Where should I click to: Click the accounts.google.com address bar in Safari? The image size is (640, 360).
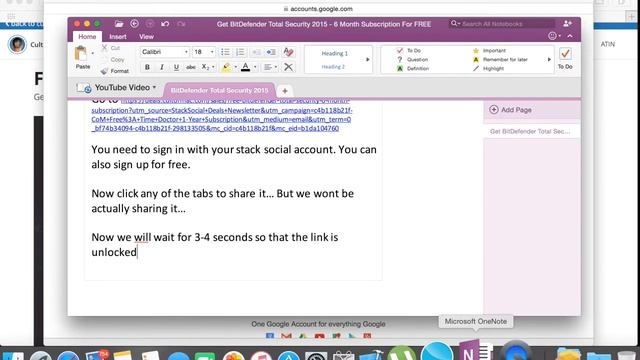(318, 9)
